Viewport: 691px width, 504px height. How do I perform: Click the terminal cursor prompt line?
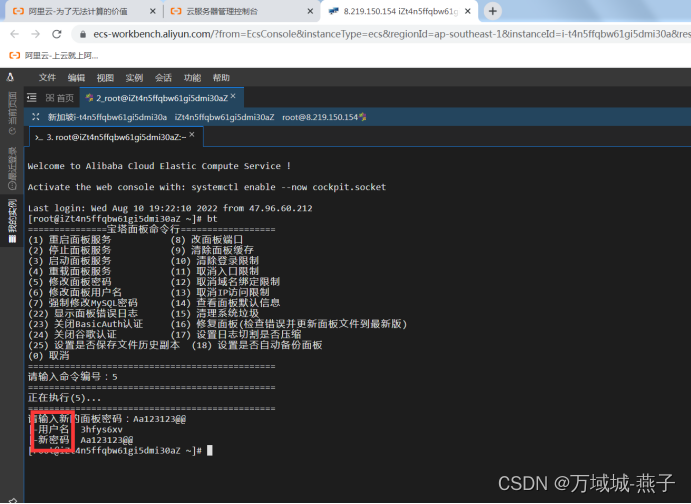[120, 451]
